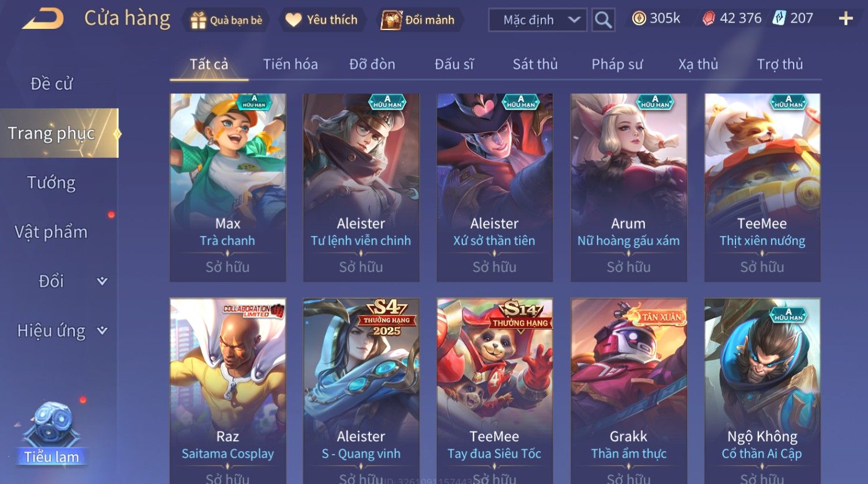Screen dimensions: 868x484
Task: Click the gold coin balance 305k
Action: (x=656, y=18)
